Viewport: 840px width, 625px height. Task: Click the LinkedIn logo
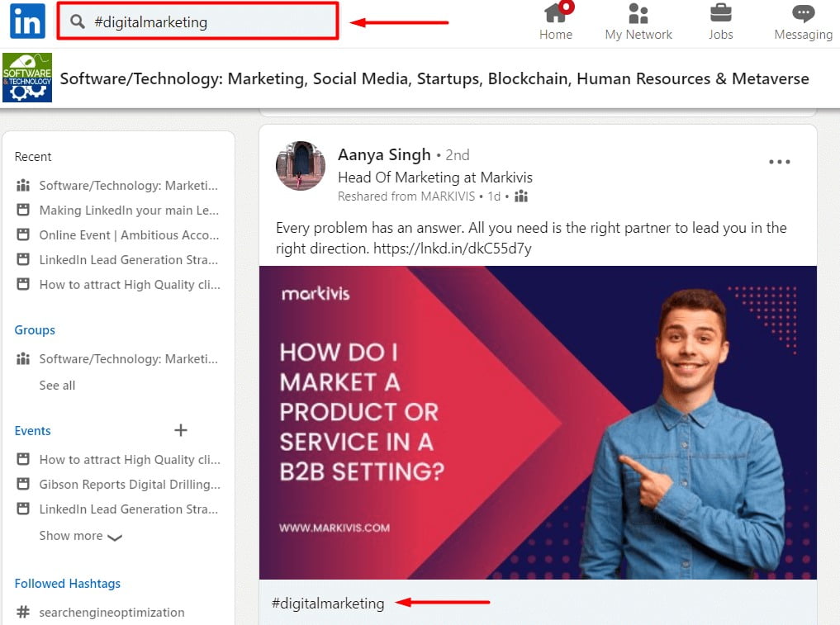27,21
